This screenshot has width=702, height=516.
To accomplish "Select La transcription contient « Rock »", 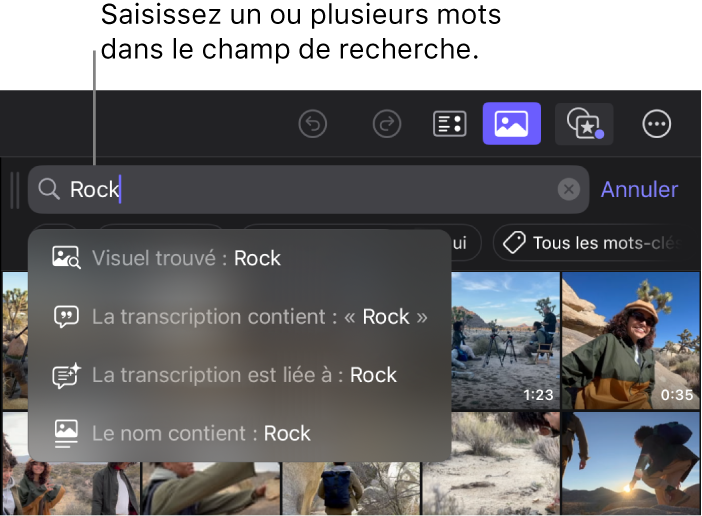I will (240, 317).
